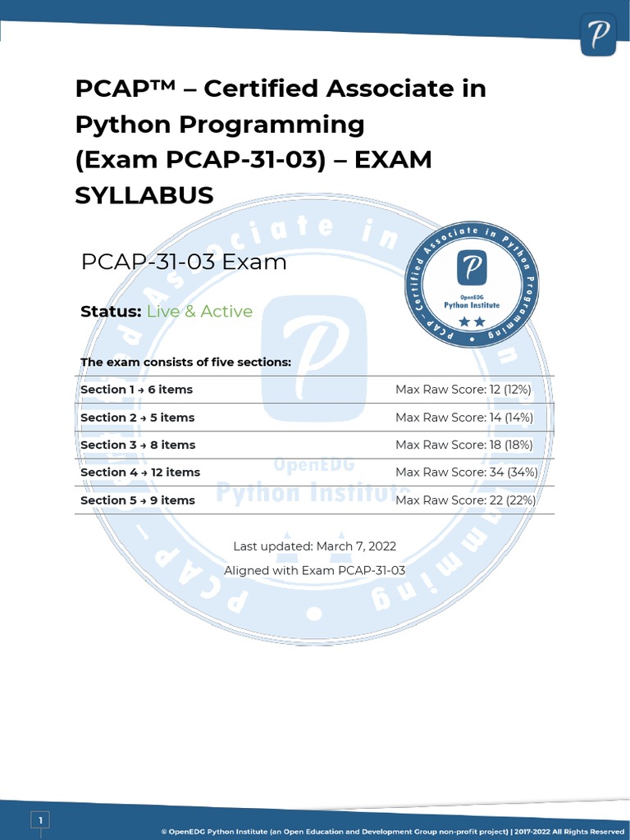Click the exam consists of five sections label
Image resolution: width=630 pixels, height=840 pixels.
pyautogui.click(x=186, y=362)
